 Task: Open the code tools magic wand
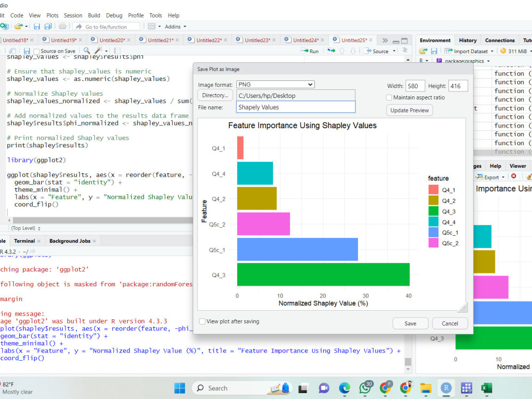99,51
